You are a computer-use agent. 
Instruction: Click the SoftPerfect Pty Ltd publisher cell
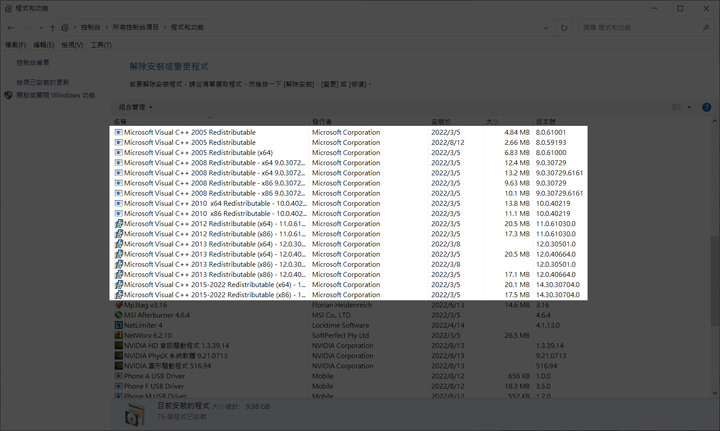pyautogui.click(x=340, y=335)
